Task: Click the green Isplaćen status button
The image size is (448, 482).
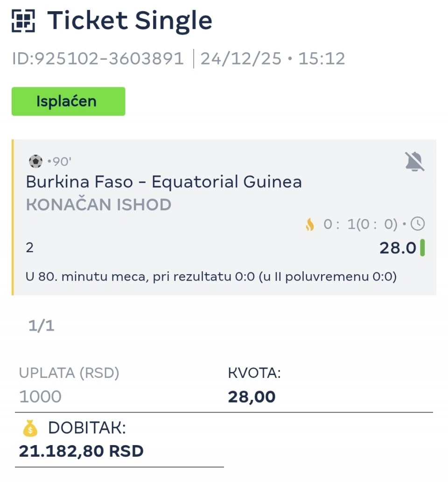Action: click(68, 101)
